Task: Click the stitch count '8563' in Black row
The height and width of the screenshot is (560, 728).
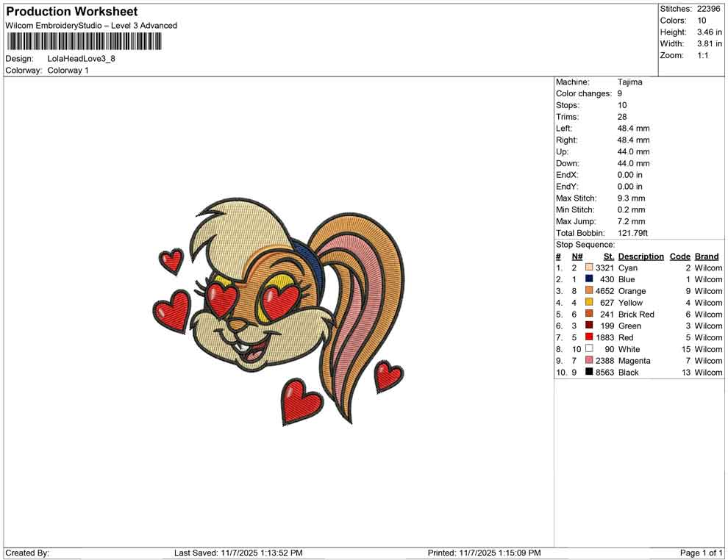Action: click(x=604, y=372)
